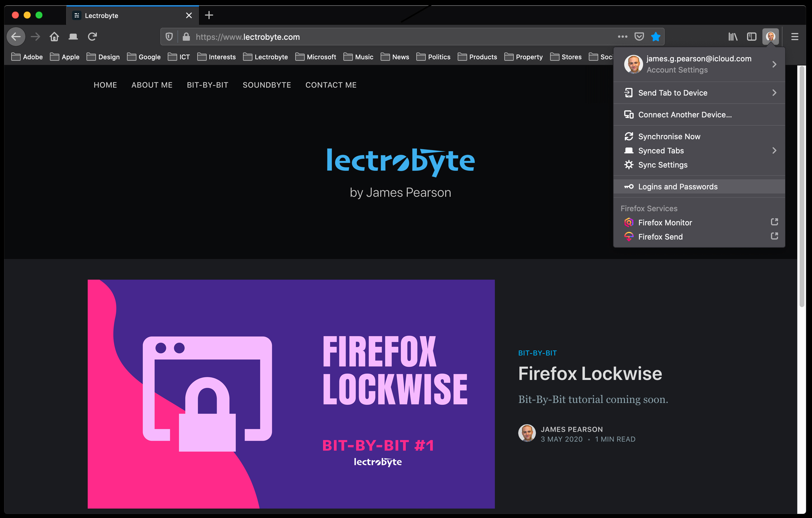Choose Send Tab to Device
This screenshot has height=518, width=812.
coord(700,93)
